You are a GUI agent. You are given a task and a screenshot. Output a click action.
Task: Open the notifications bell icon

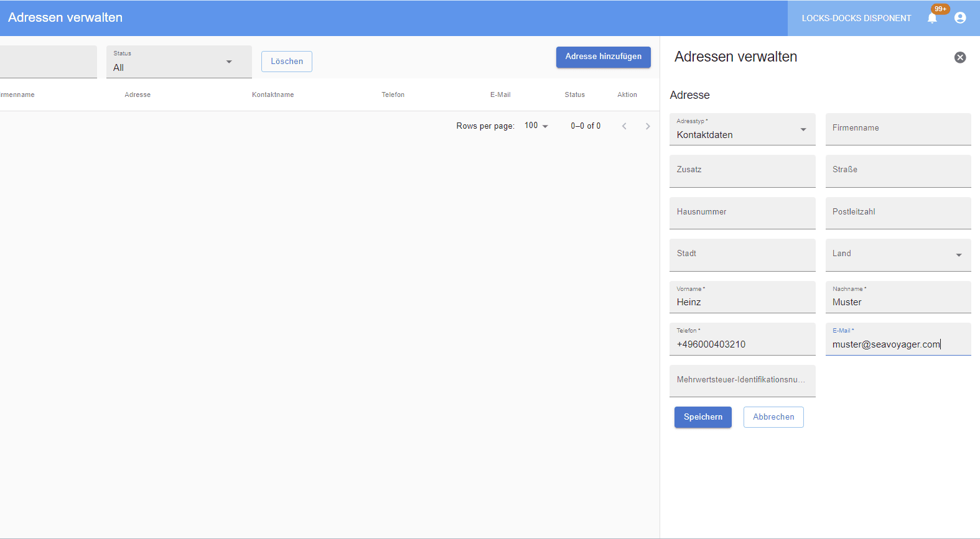pos(931,18)
